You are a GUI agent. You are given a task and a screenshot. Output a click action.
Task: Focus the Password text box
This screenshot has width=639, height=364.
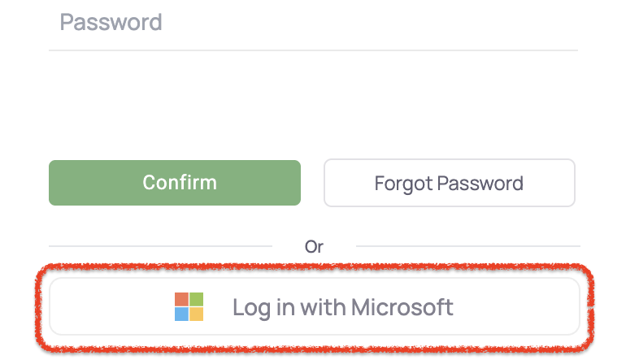313,23
